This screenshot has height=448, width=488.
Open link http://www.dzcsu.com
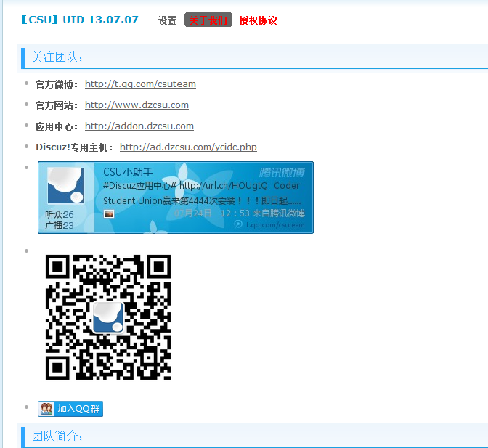(137, 105)
